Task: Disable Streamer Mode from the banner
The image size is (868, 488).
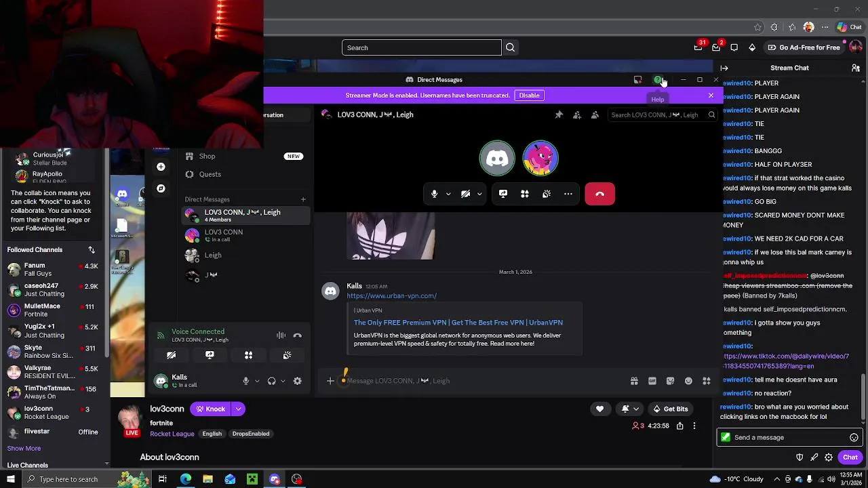Action: pyautogui.click(x=529, y=96)
